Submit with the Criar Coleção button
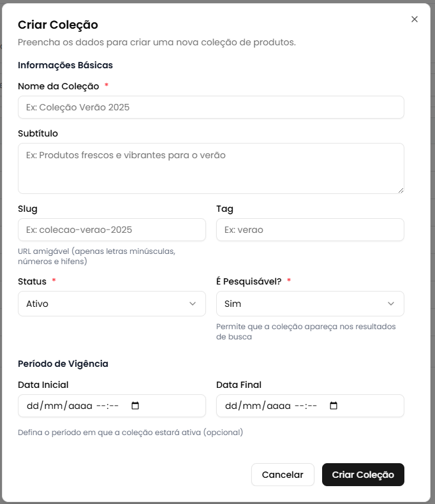The width and height of the screenshot is (435, 504). click(363, 475)
